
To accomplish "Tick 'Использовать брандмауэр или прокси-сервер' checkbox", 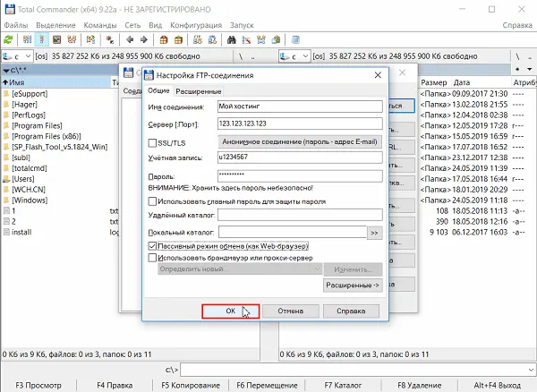I will click(x=152, y=258).
